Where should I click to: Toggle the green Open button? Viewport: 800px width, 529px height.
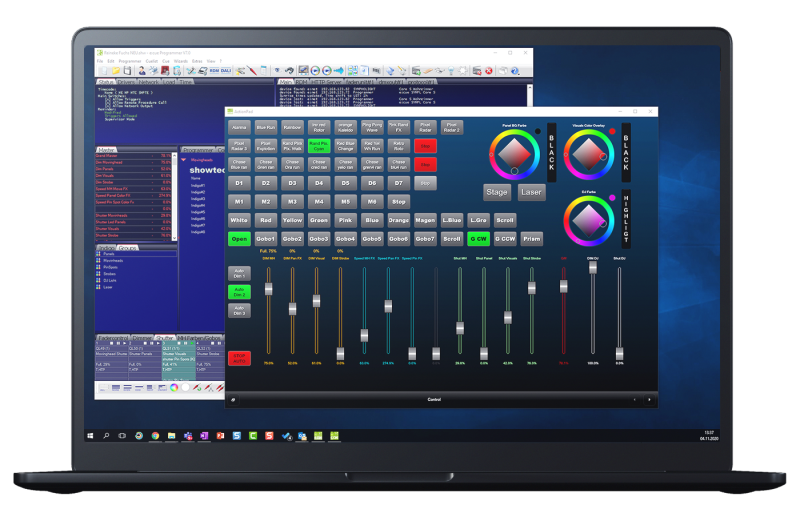[x=240, y=239]
